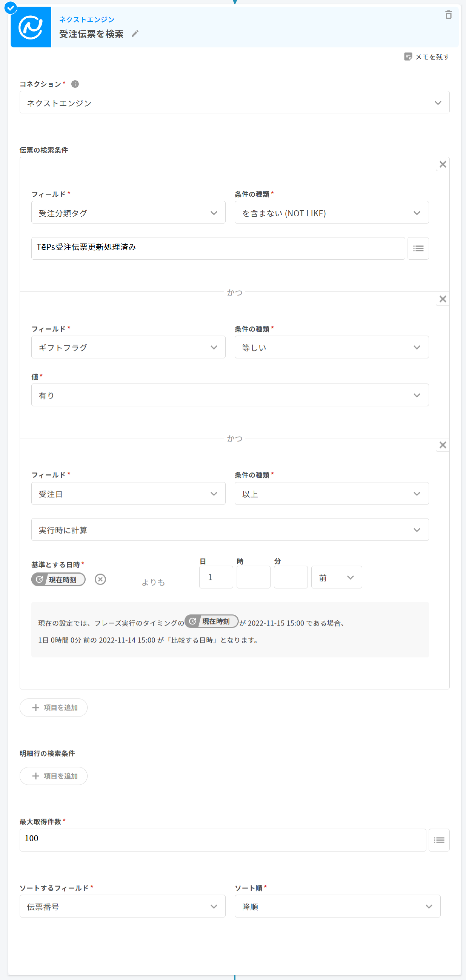Click the 現在時刻 chip under 基準とする日時
The height and width of the screenshot is (980, 466).
58,579
